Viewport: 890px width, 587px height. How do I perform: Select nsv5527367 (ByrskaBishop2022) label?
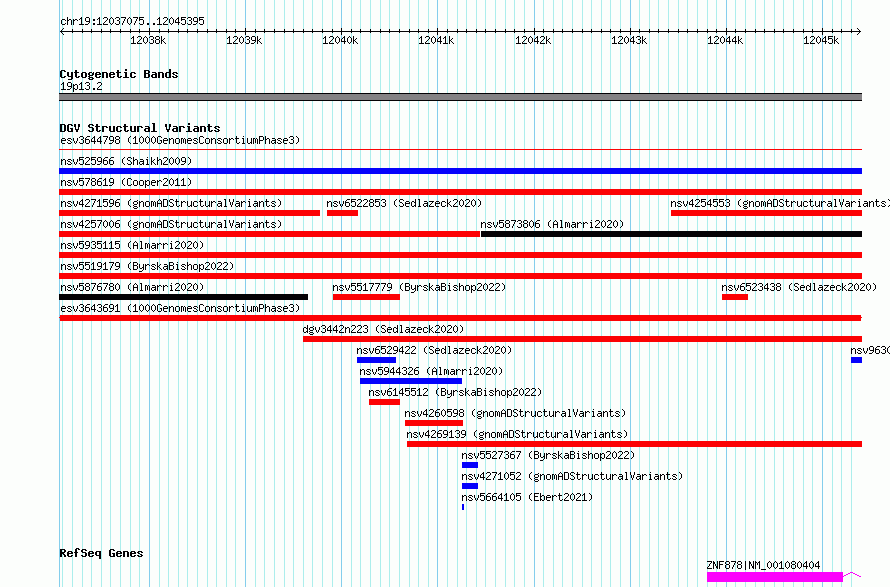point(548,455)
